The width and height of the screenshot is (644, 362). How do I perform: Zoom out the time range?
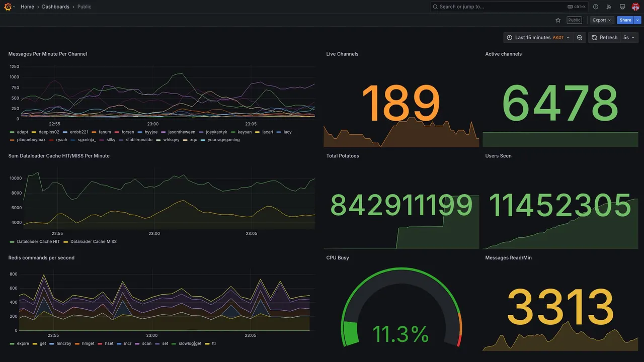[x=580, y=38]
